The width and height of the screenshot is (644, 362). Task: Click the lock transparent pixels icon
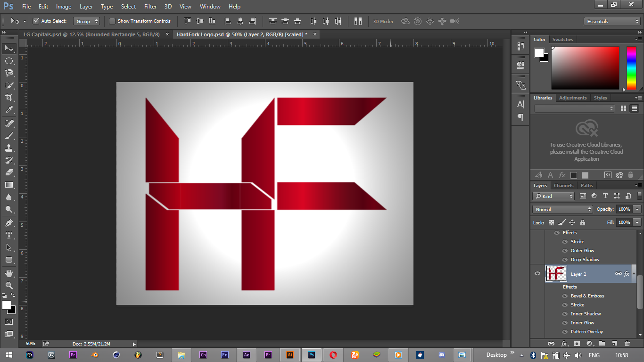551,222
